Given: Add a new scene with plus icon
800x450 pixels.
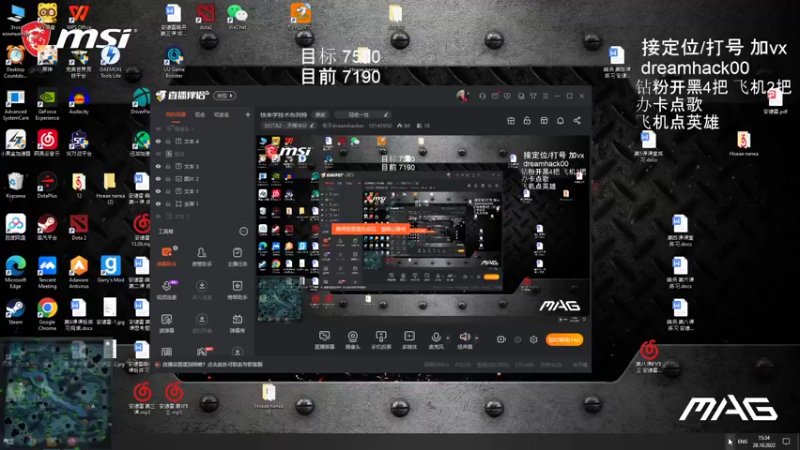Looking at the screenshot, I should pyautogui.click(x=248, y=115).
